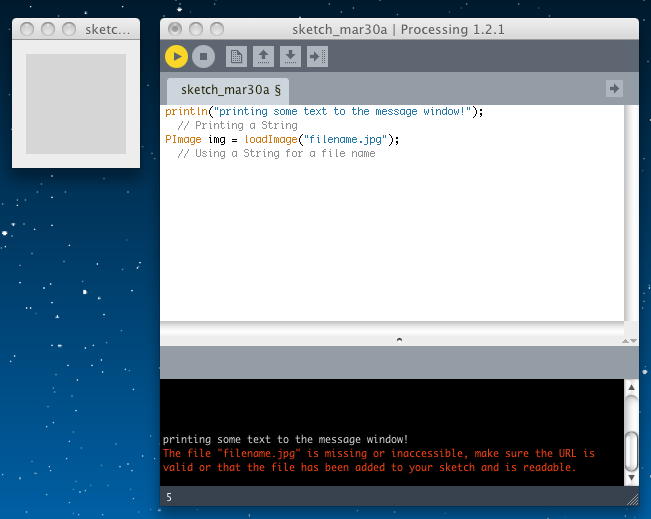Minimize the Processing editor window
This screenshot has width=651, height=519.
tap(196, 29)
